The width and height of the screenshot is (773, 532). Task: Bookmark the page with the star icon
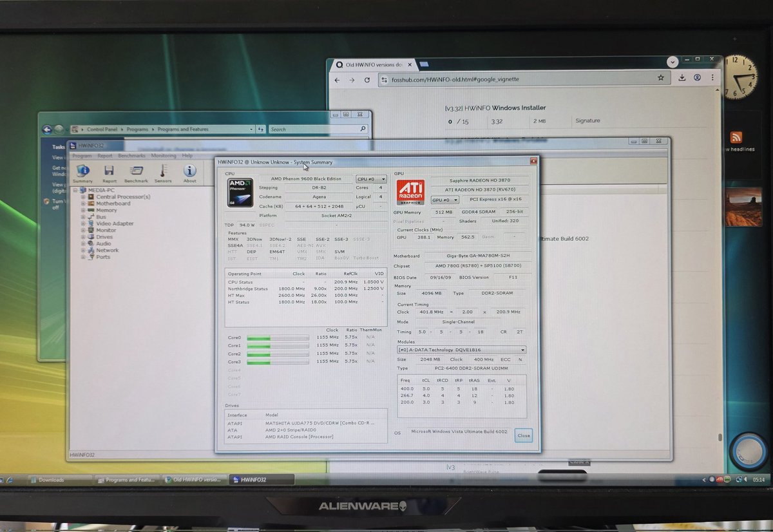[x=660, y=78]
